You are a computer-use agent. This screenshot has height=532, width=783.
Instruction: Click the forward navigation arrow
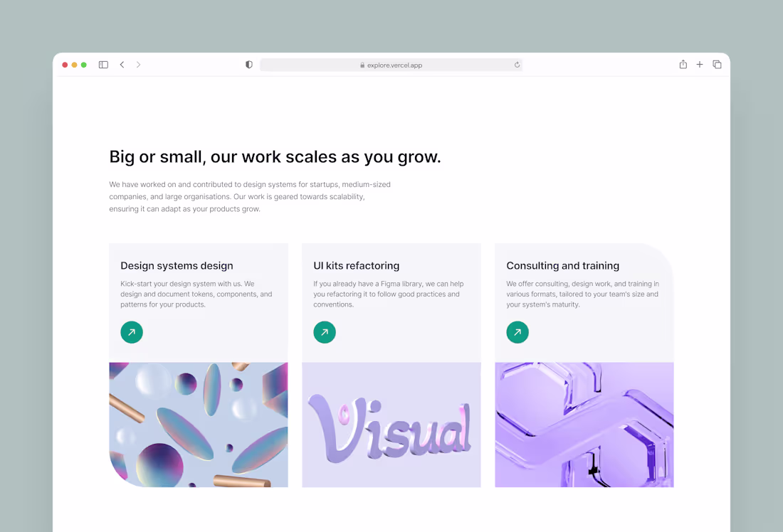[x=138, y=64]
